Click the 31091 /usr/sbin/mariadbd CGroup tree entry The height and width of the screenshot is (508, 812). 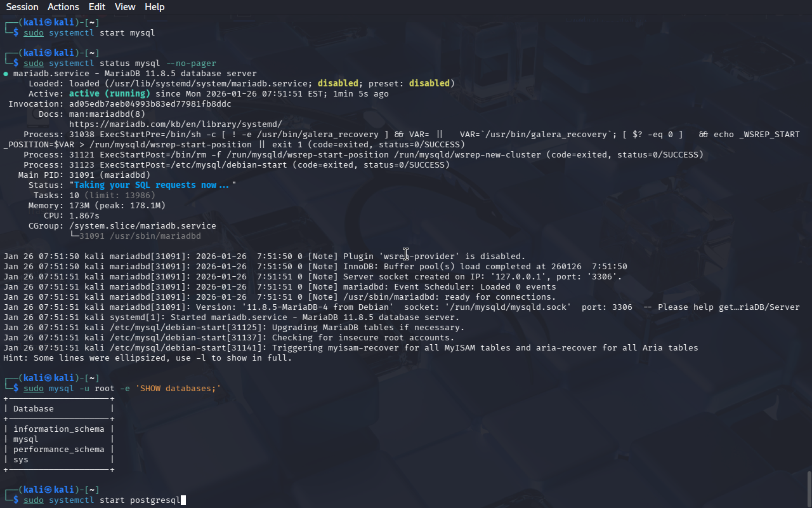[x=140, y=236]
